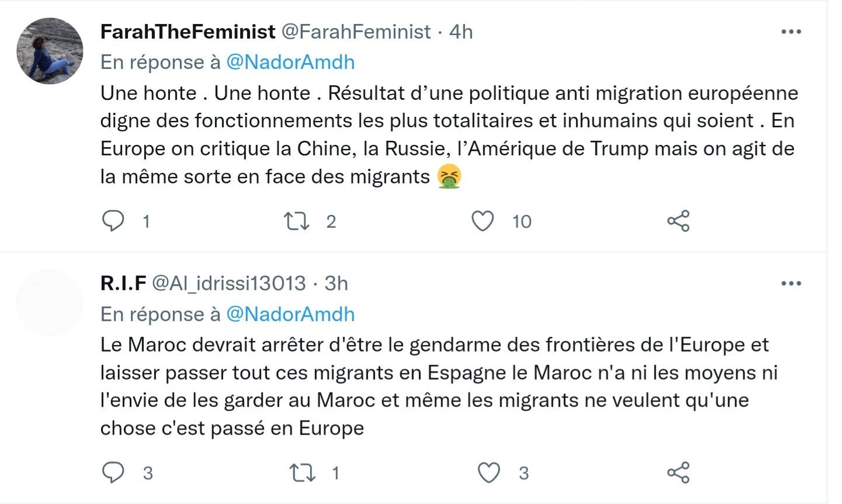Open the @FarahFeminist handle
The height and width of the screenshot is (504, 842).
tap(356, 32)
